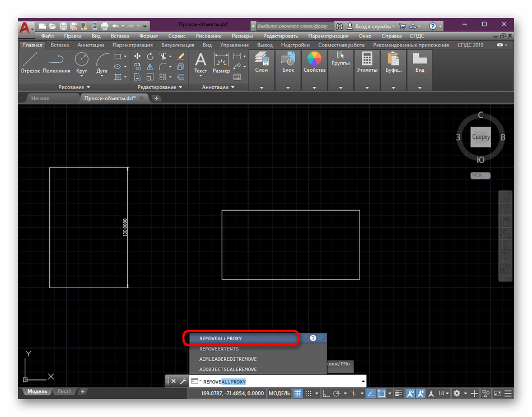The image size is (532, 417).
Task: Toggle ortho mode in the status bar
Action: pyautogui.click(x=326, y=393)
